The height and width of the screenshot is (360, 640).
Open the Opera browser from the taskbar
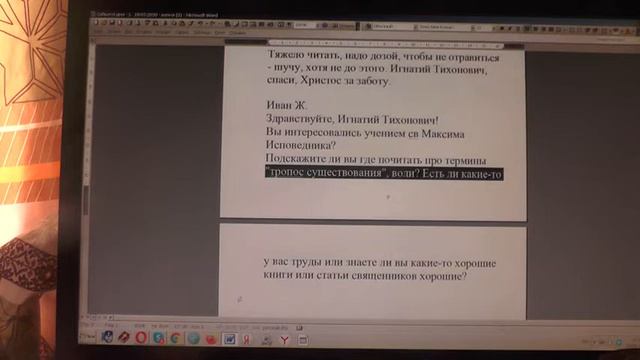141,338
